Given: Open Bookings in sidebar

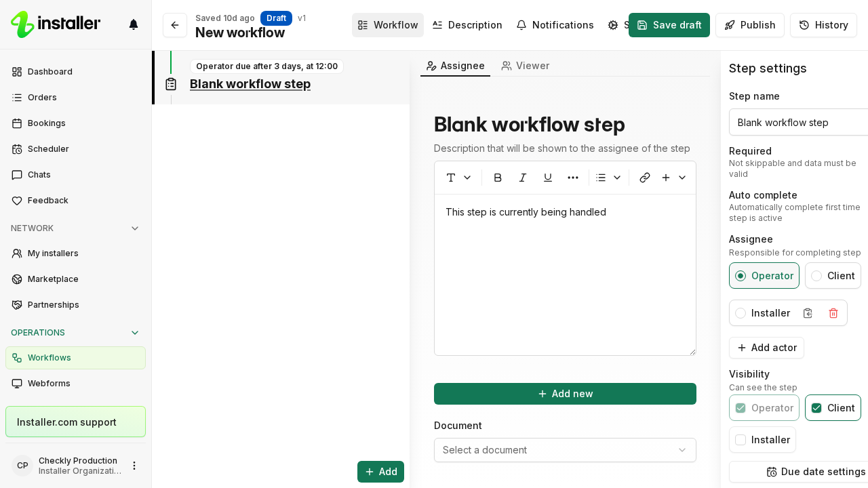Looking at the screenshot, I should (75, 123).
